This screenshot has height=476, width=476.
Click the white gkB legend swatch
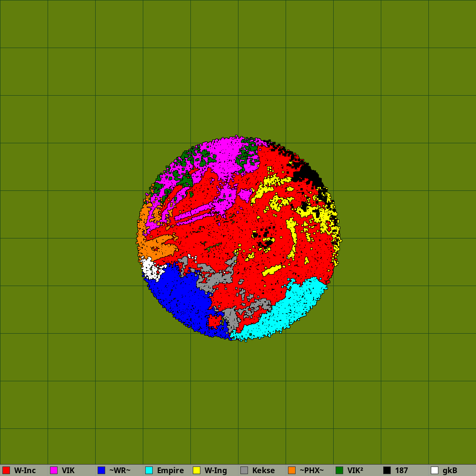(x=435, y=470)
